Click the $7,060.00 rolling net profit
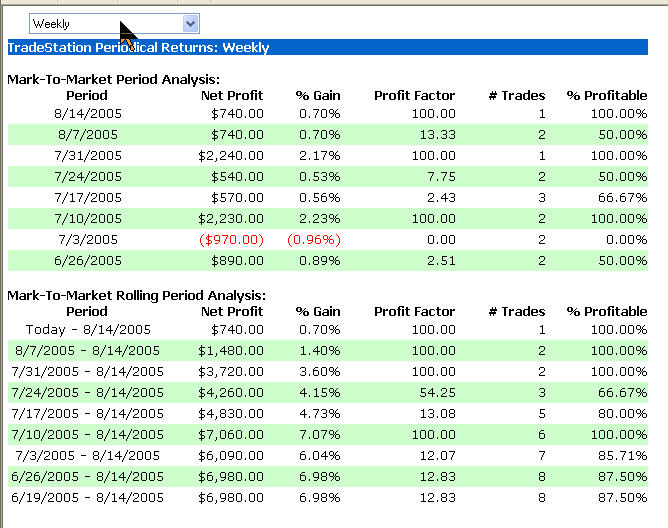Viewport: 668px width, 528px height. pos(231,434)
